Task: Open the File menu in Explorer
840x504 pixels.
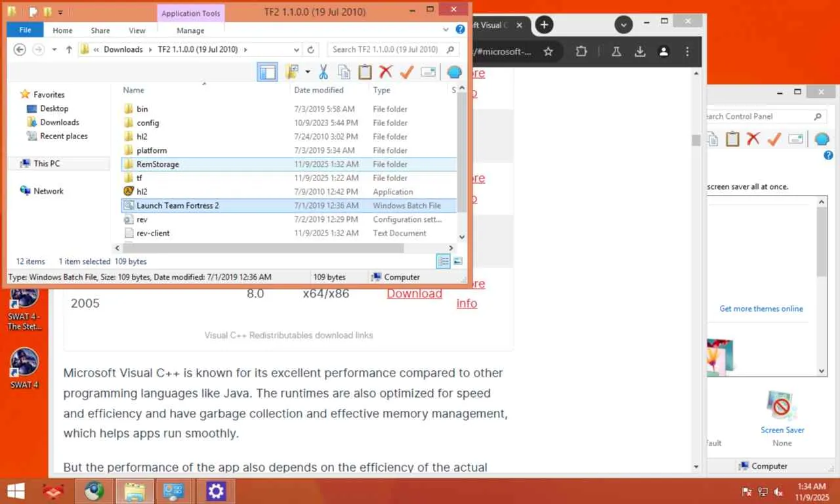Action: (x=25, y=30)
